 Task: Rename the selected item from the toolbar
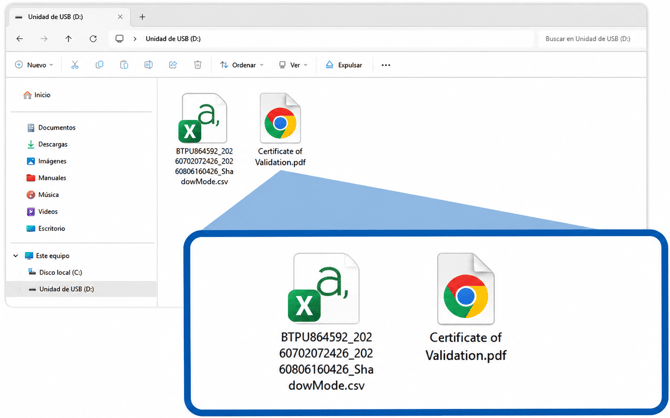[x=148, y=65]
